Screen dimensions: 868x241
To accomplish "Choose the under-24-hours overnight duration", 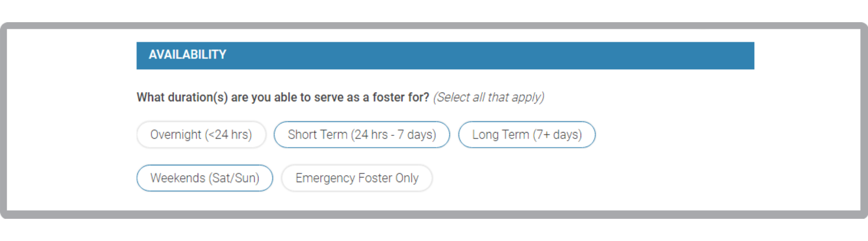I will [201, 134].
